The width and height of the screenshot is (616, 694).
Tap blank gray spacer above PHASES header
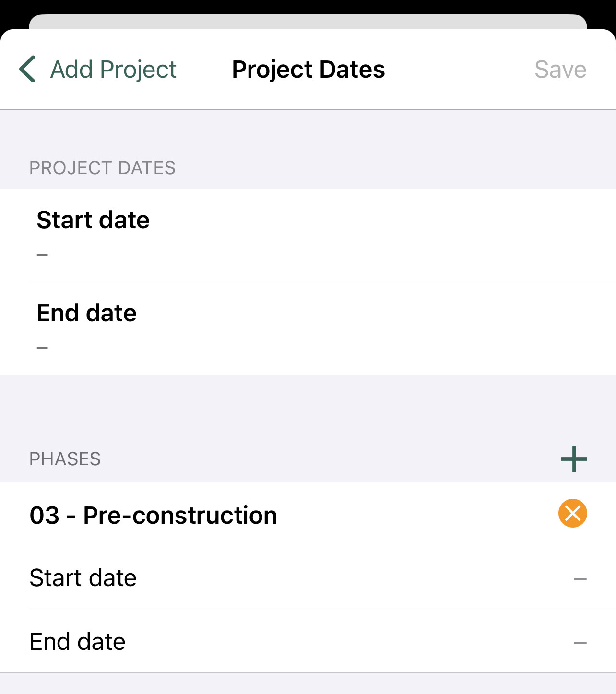click(x=308, y=408)
